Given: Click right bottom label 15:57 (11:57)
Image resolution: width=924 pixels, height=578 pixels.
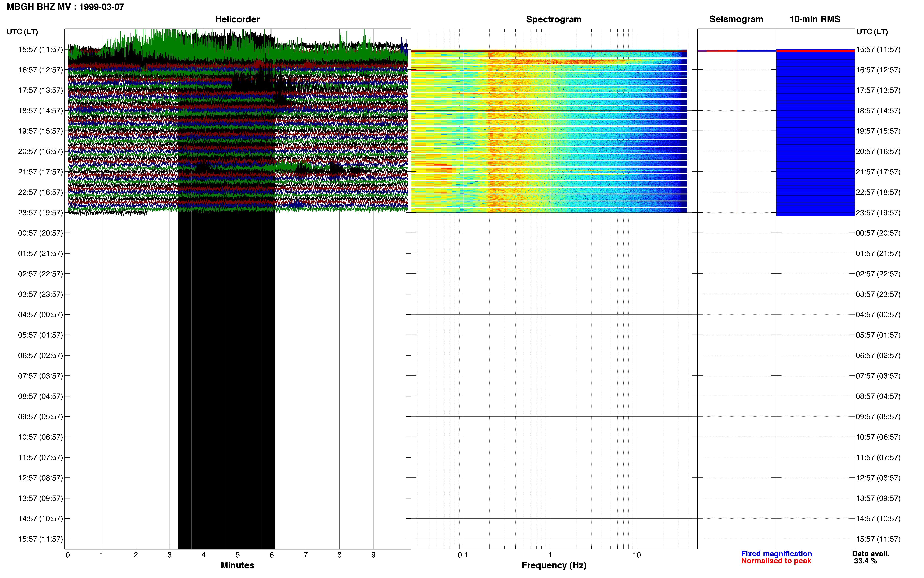Looking at the screenshot, I should pyautogui.click(x=878, y=539).
